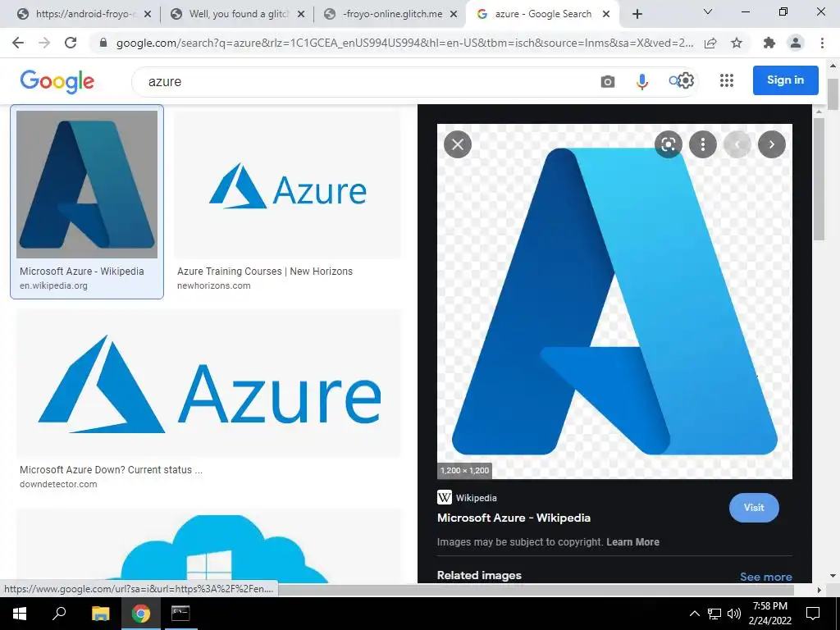840x630 pixels.
Task: Open Chrome profile avatar menu
Action: click(796, 43)
